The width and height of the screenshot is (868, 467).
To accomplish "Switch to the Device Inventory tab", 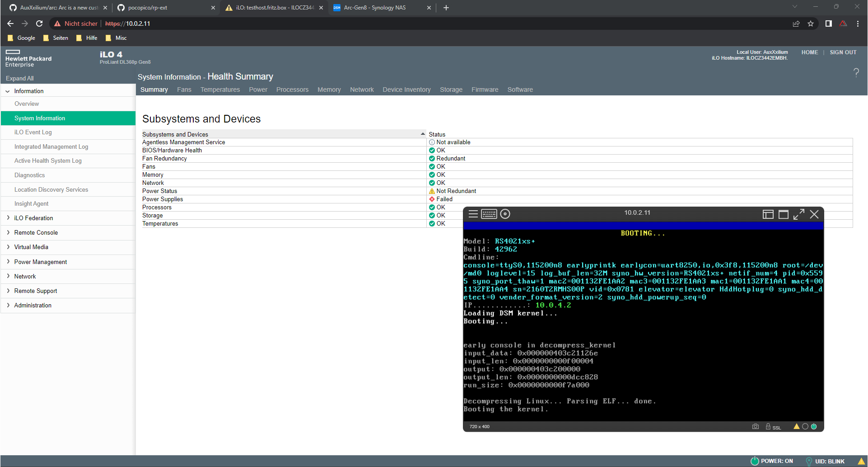I will (406, 90).
